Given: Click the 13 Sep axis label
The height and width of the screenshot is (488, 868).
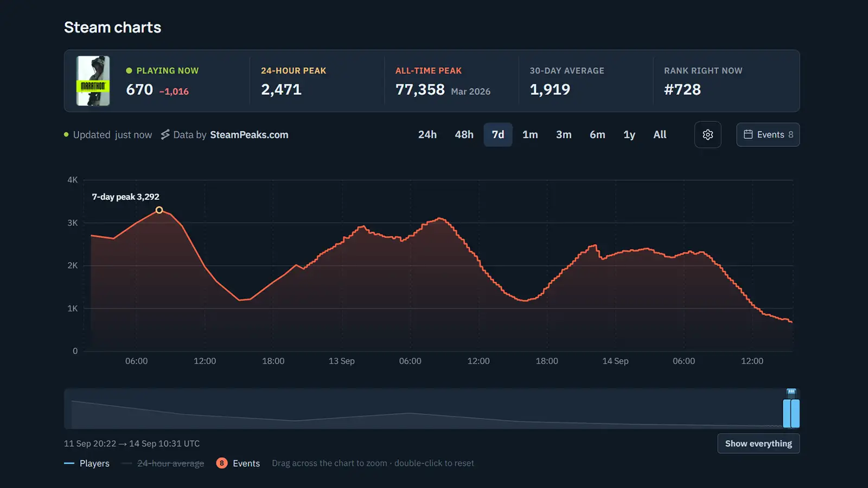Looking at the screenshot, I should [x=341, y=361].
